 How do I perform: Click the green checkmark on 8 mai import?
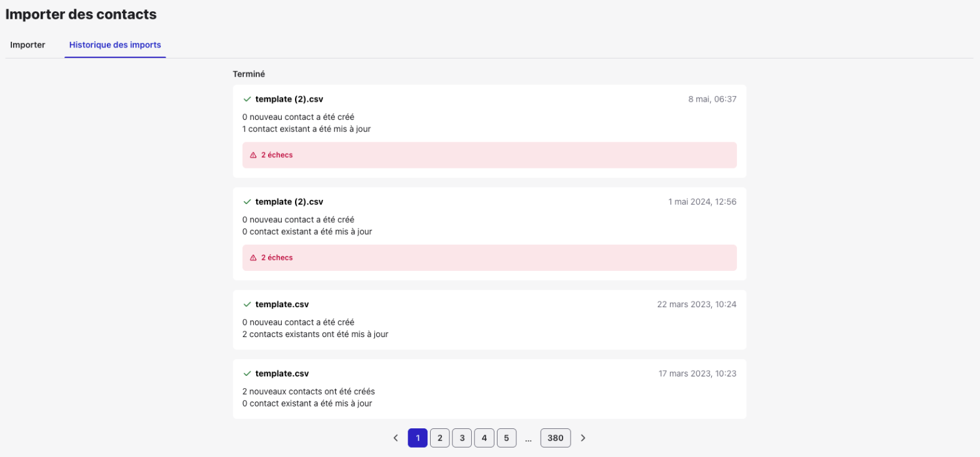coord(247,99)
